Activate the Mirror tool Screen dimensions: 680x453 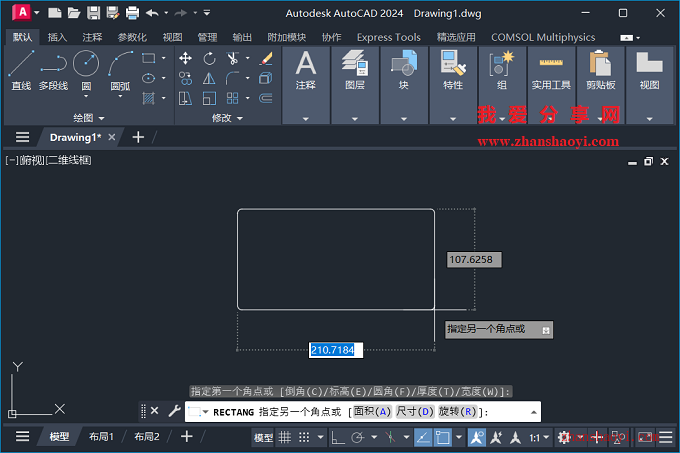pos(209,78)
